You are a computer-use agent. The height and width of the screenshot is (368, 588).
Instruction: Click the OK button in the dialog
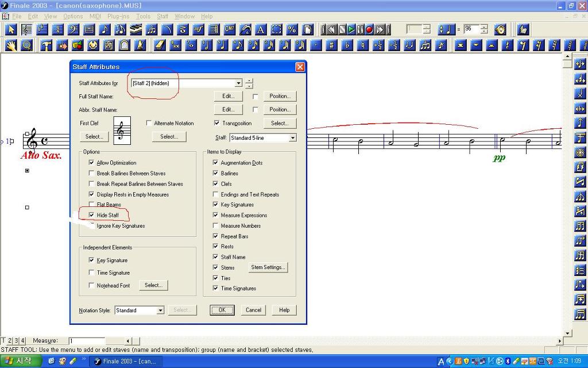click(x=222, y=310)
